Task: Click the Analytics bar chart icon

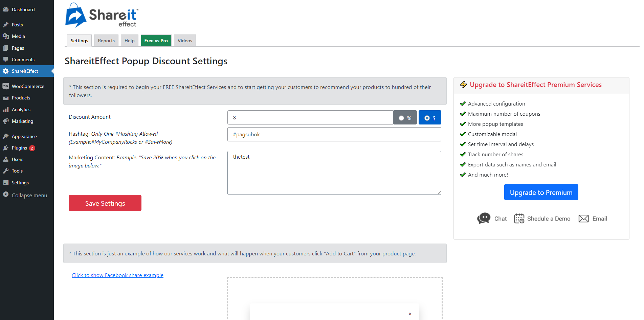Action: click(6, 110)
